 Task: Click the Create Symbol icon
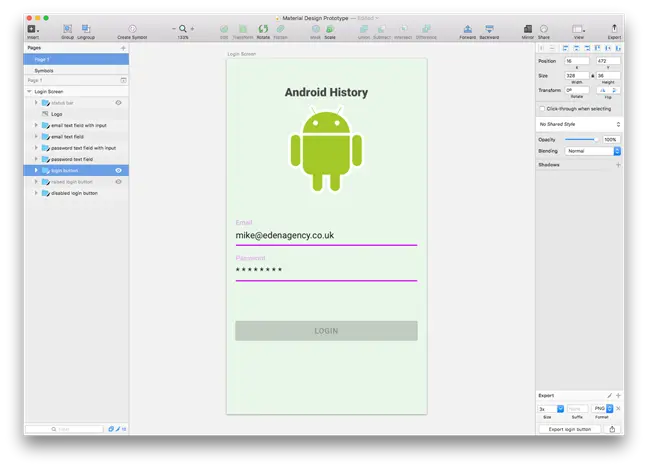pyautogui.click(x=132, y=29)
